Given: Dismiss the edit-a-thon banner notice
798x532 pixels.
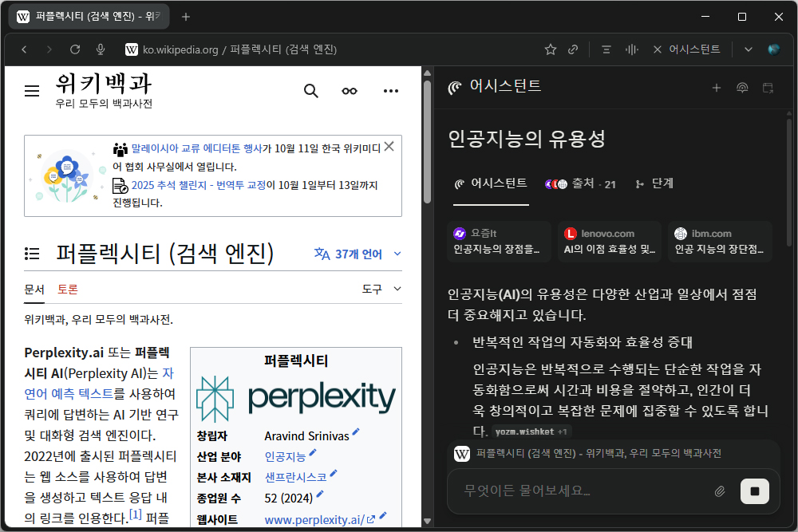Looking at the screenshot, I should 389,147.
